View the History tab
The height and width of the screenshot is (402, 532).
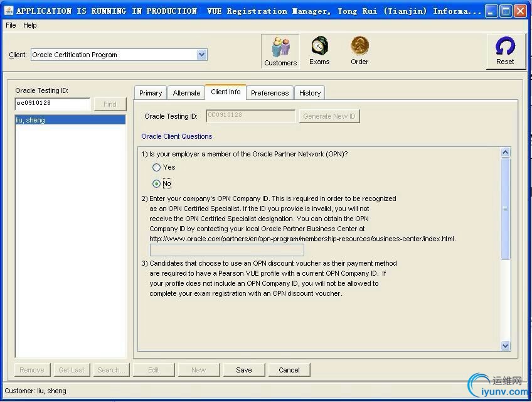(x=310, y=93)
